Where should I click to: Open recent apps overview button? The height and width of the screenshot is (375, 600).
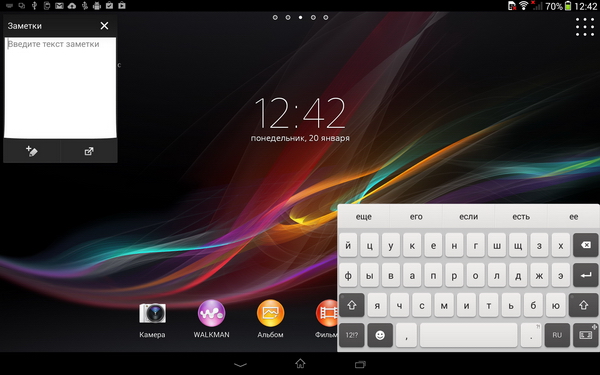[x=360, y=364]
